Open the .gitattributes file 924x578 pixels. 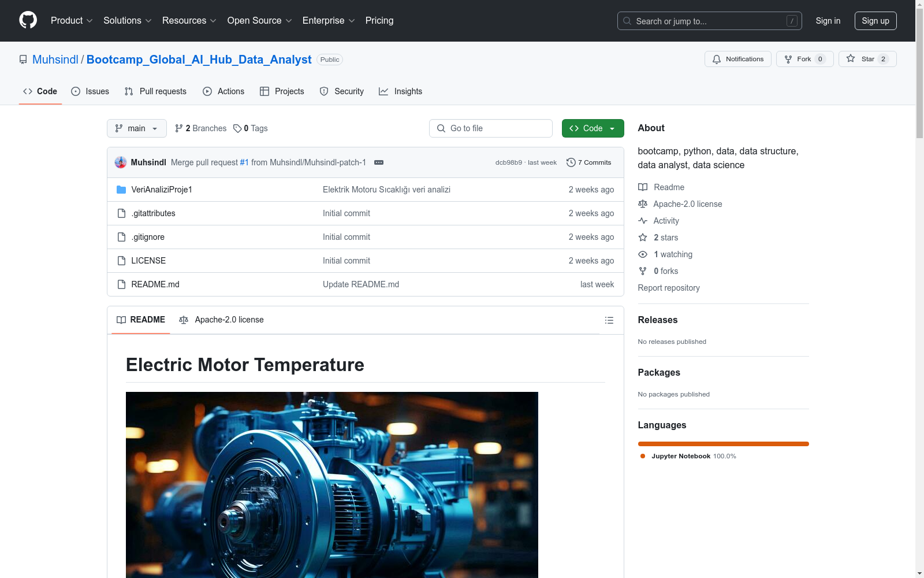click(153, 213)
